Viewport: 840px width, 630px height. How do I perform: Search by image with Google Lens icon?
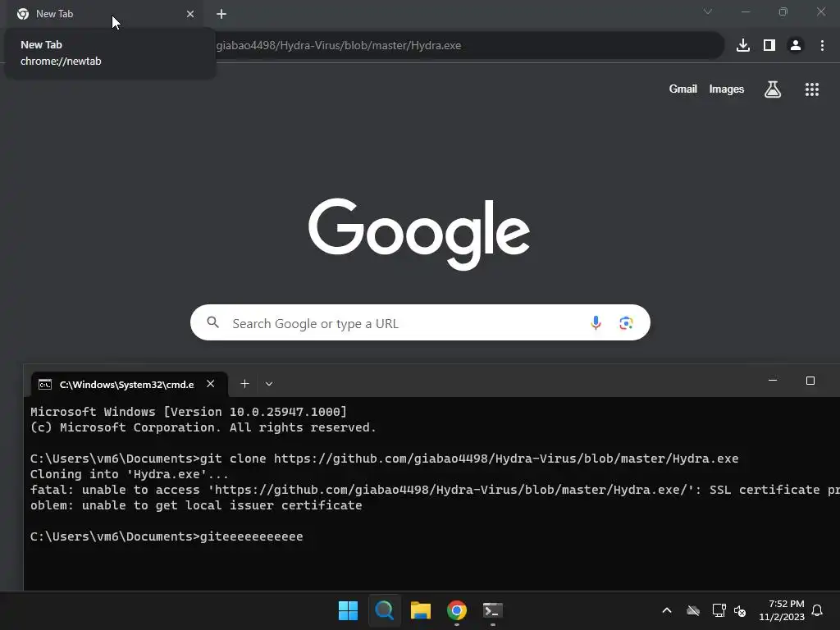626,323
